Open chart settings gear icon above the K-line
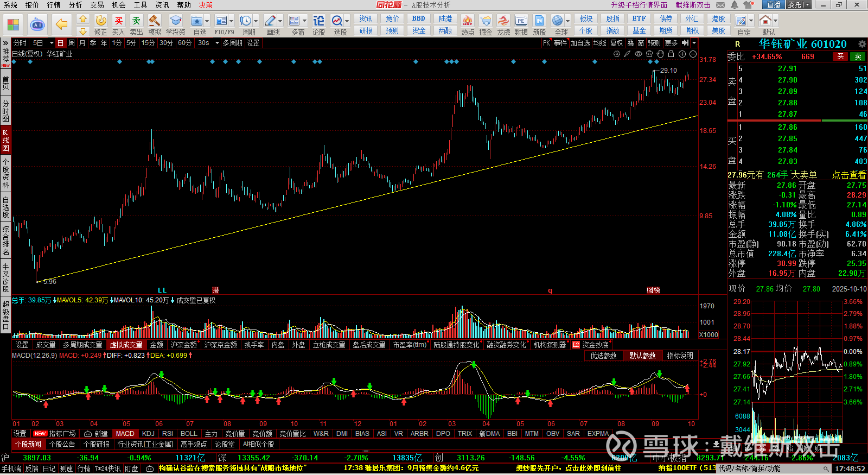 (617, 54)
